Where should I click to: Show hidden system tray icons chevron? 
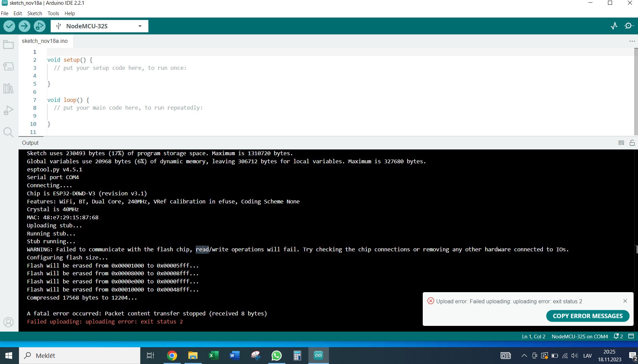(524, 356)
